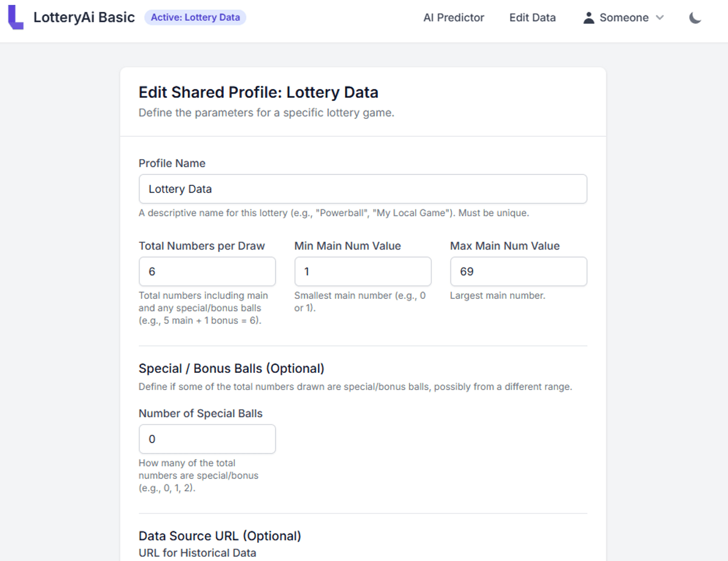Click the Max Main Num Value label
Image resolution: width=728 pixels, height=561 pixels.
tap(505, 246)
